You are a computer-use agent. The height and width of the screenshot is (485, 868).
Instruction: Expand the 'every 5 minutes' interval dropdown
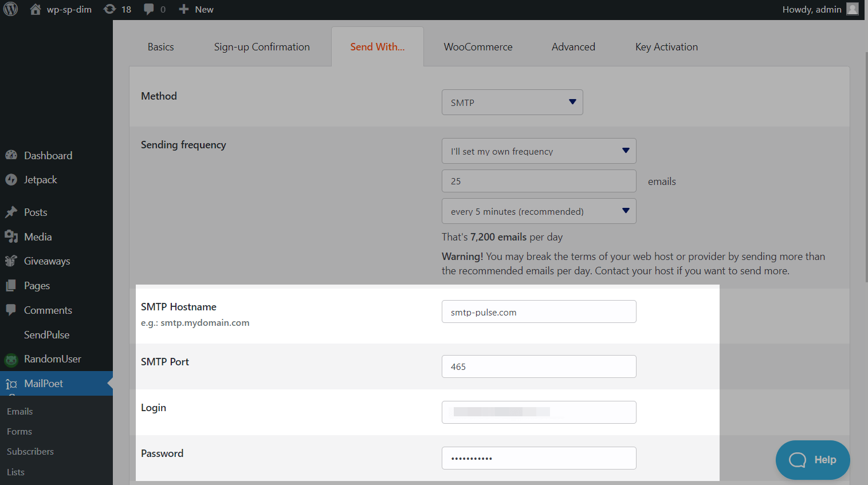click(539, 211)
